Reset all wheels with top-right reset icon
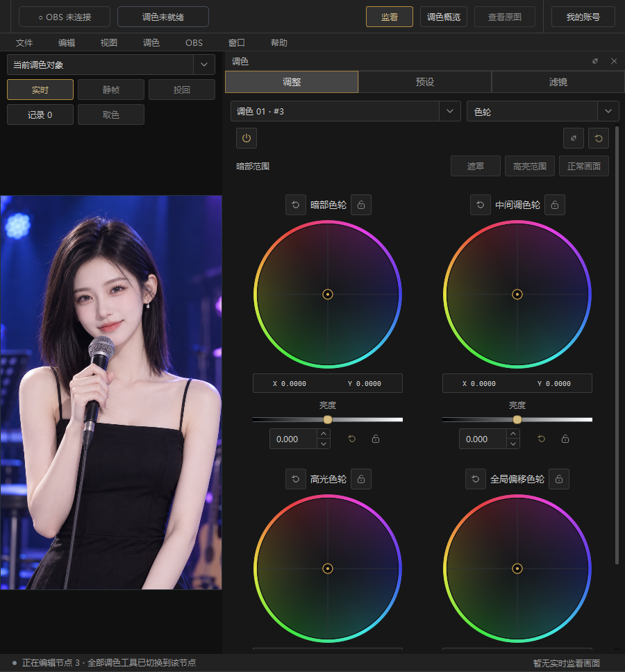Image resolution: width=625 pixels, height=672 pixels. point(599,138)
